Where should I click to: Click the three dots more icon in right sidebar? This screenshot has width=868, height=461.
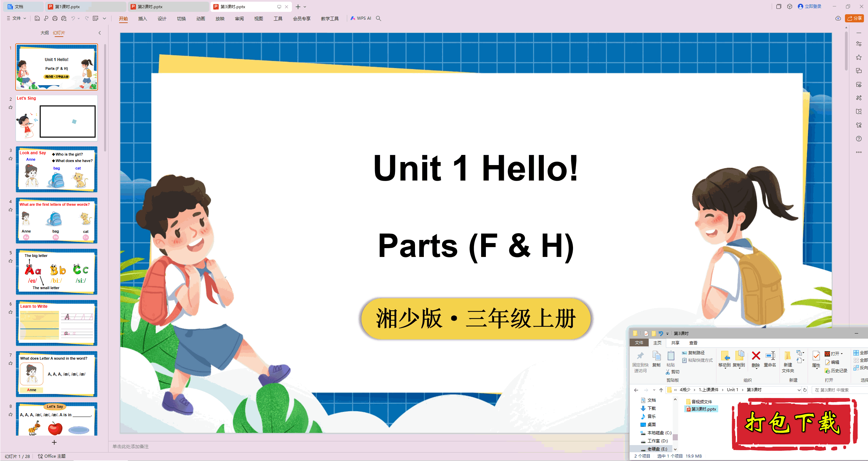(859, 152)
